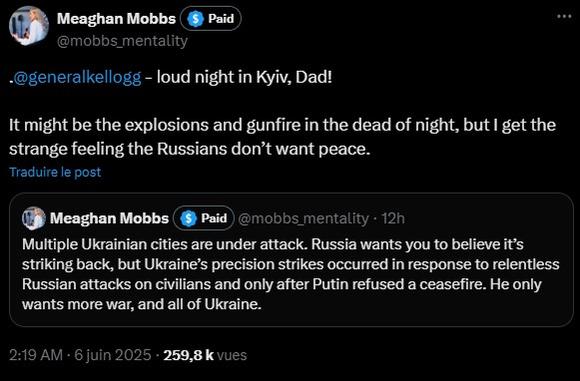Open the large Meaghan Mobbs profile avatar
The height and width of the screenshot is (381, 580).
[29, 26]
